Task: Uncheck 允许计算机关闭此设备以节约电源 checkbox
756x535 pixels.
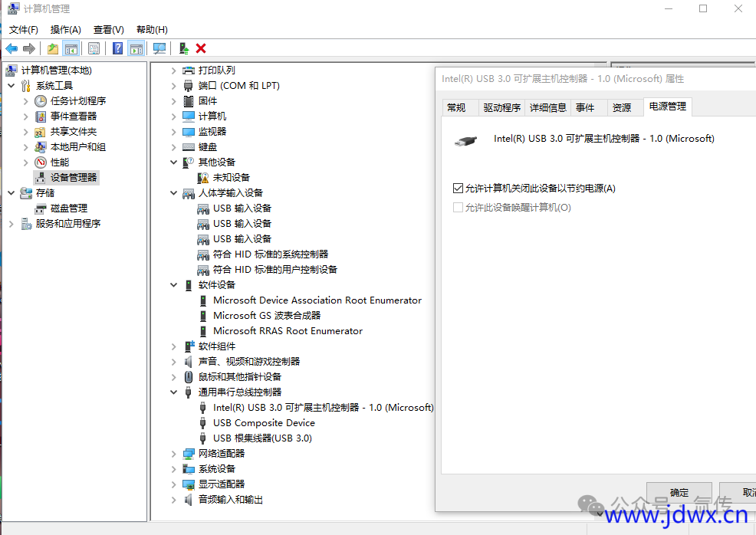Action: [458, 188]
